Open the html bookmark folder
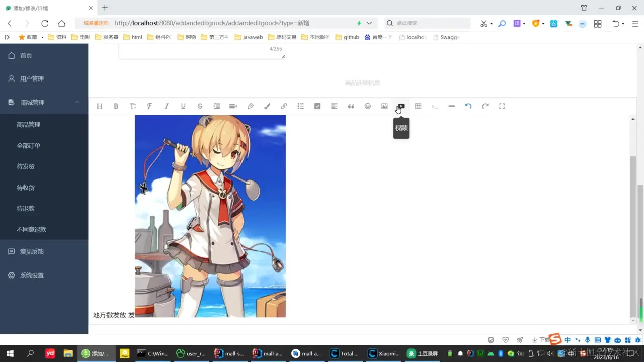The width and height of the screenshot is (644, 362). click(133, 37)
